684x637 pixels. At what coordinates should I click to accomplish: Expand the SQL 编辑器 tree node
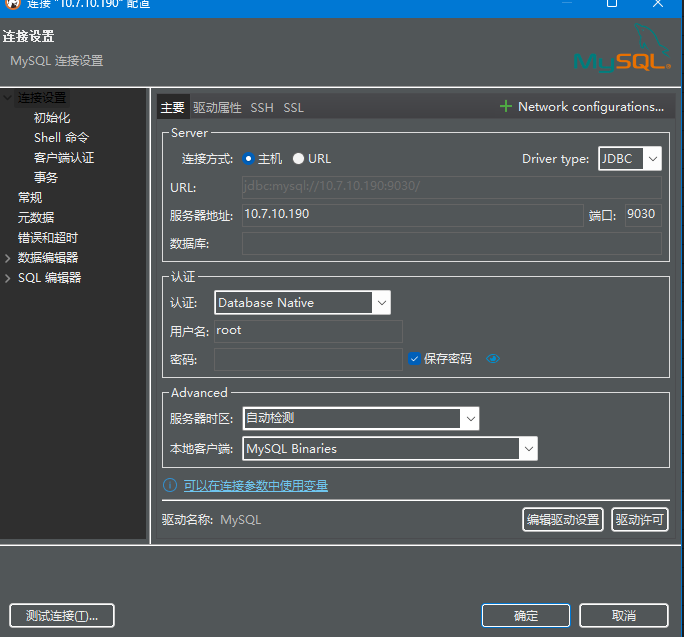(7, 278)
